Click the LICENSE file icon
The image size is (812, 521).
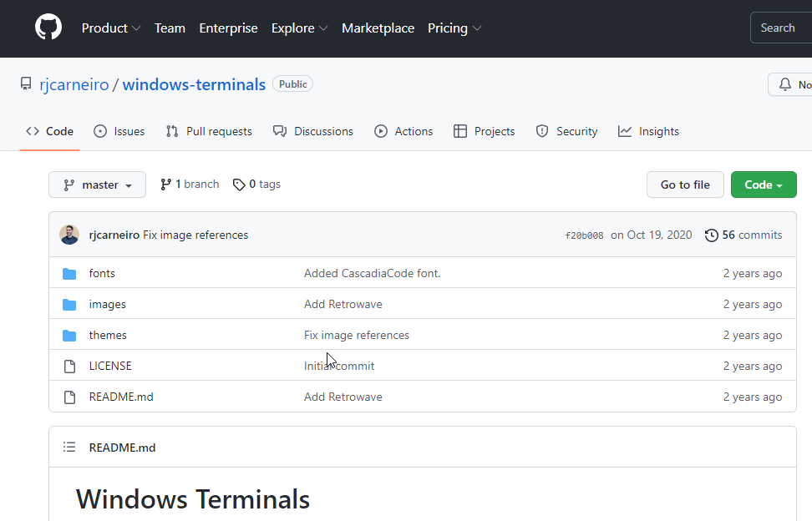click(70, 366)
